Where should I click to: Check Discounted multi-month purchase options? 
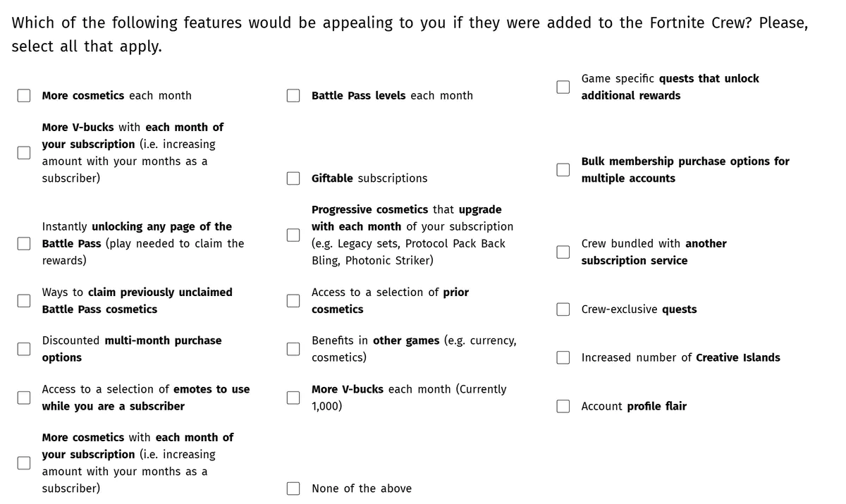click(23, 348)
